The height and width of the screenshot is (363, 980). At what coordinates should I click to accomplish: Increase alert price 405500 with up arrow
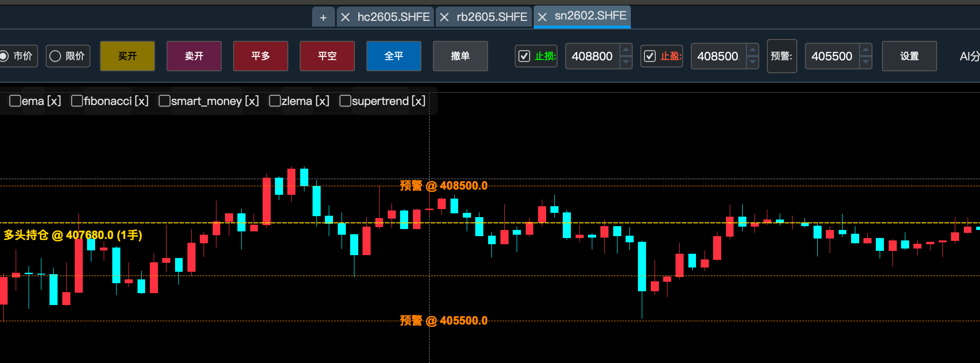coord(866,50)
